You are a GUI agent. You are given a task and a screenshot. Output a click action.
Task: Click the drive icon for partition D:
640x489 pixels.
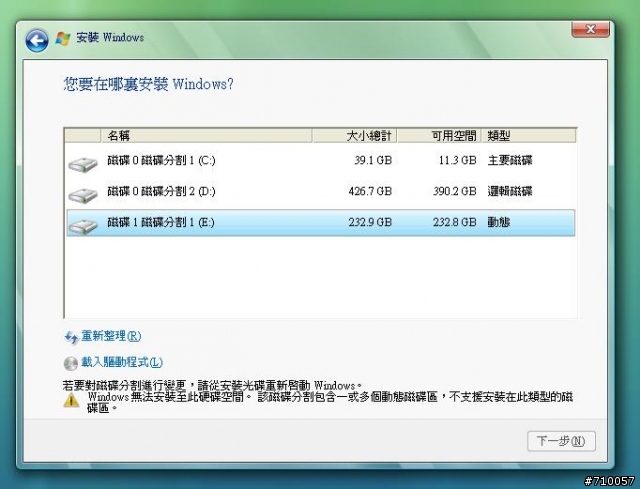pyautogui.click(x=83, y=195)
